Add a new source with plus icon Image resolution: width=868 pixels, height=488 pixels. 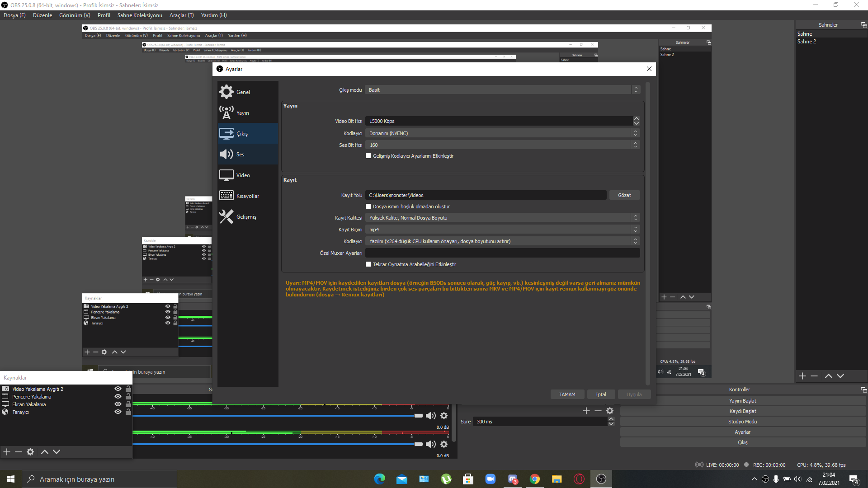[7, 452]
